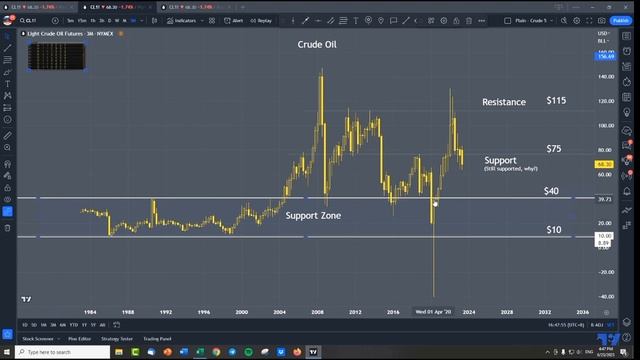The height and width of the screenshot is (360, 640).
Task: Switch to the third CL1! browser tab
Action: tap(197, 7)
